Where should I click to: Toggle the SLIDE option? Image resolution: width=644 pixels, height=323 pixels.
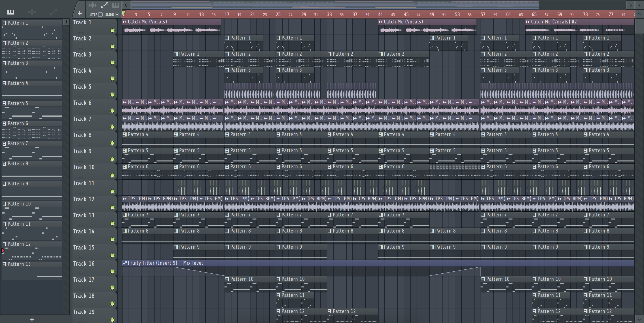[x=117, y=15]
